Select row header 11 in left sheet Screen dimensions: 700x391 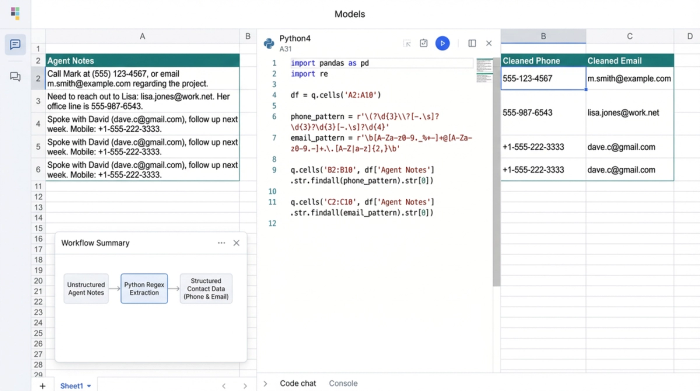(38, 186)
